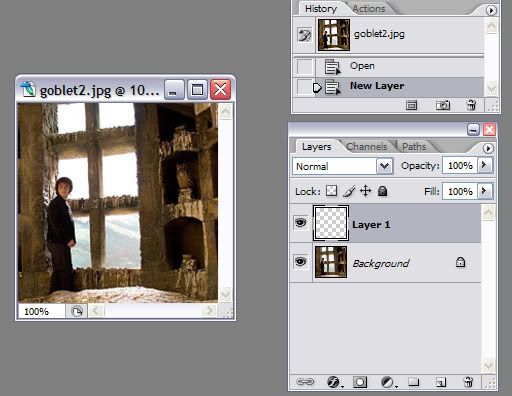Viewport: 512px width, 396px height.
Task: Create new fill or adjustment layer
Action: [x=388, y=382]
